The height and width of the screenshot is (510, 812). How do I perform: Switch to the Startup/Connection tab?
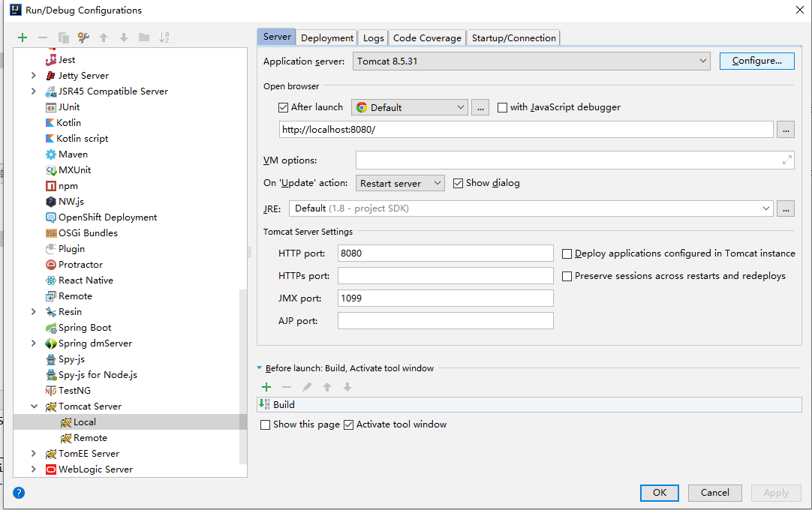coord(514,37)
